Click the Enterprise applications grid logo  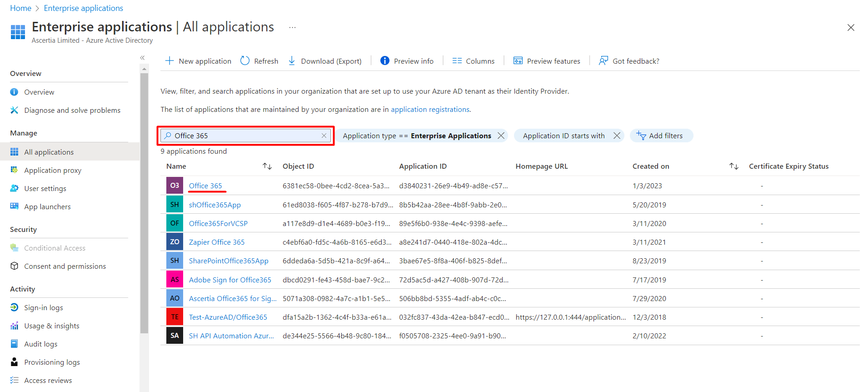tap(18, 32)
